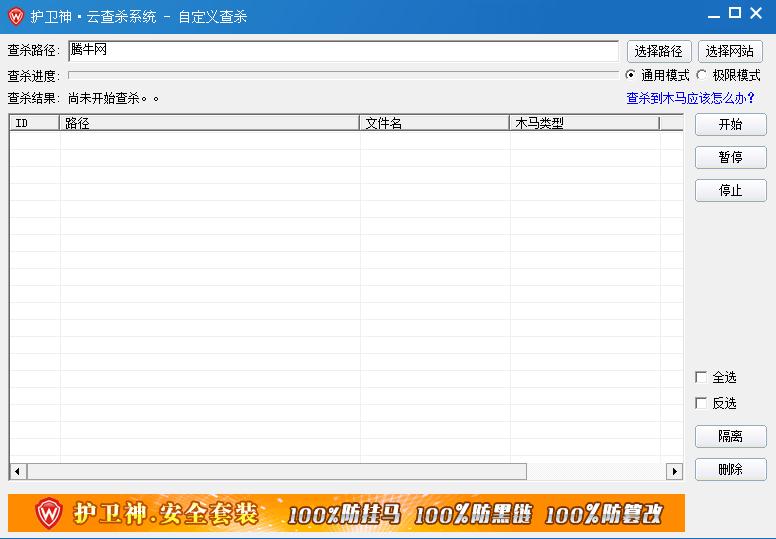Viewport: 776px width, 539px height.
Task: Sort by the 路径 column header
Action: pyautogui.click(x=209, y=123)
